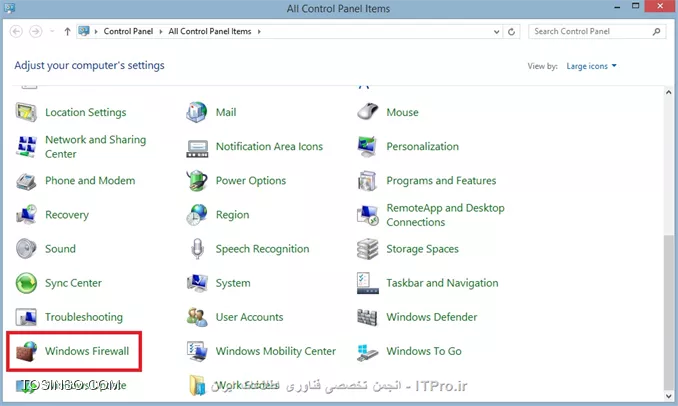Click the Sync Center link text
The image size is (678, 406).
[x=74, y=283]
